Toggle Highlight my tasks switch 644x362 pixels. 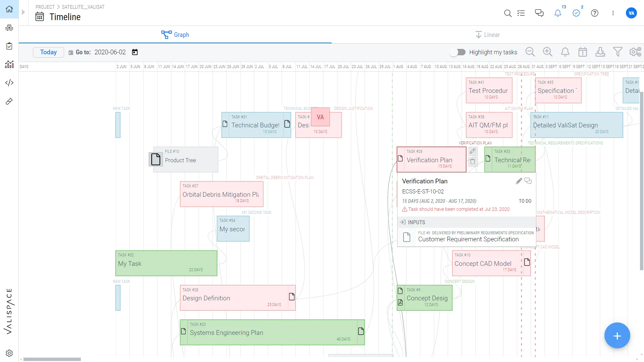[458, 52]
